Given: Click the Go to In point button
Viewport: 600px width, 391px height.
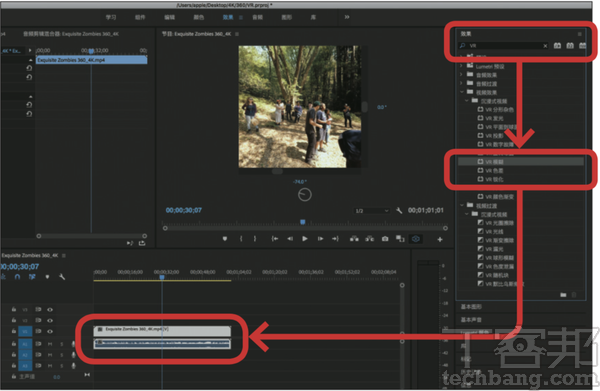Looking at the screenshot, I should point(274,239).
